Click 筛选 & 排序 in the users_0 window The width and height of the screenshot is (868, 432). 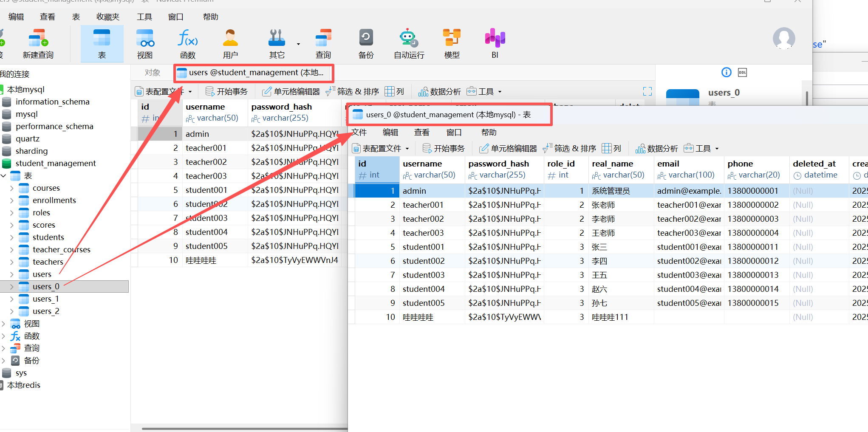(570, 148)
